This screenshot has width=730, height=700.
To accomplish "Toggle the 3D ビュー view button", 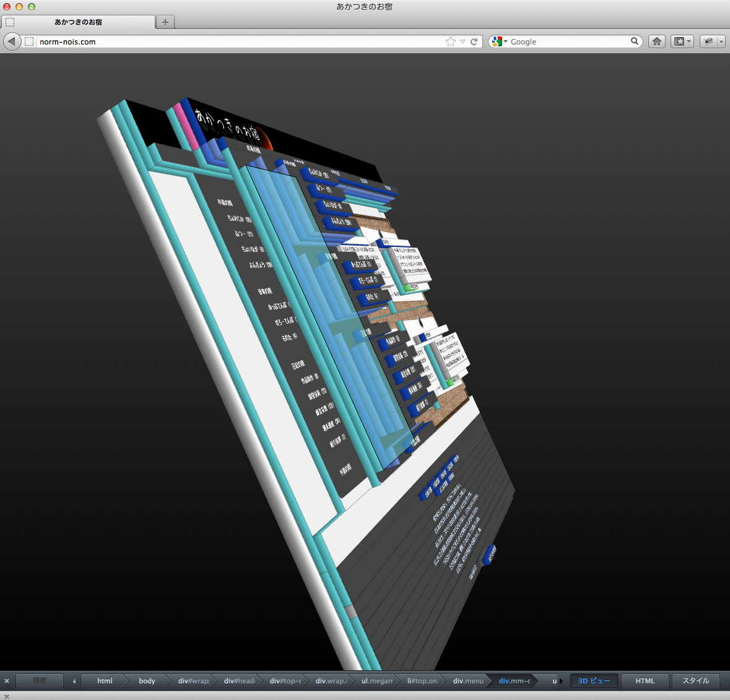I will (x=594, y=681).
